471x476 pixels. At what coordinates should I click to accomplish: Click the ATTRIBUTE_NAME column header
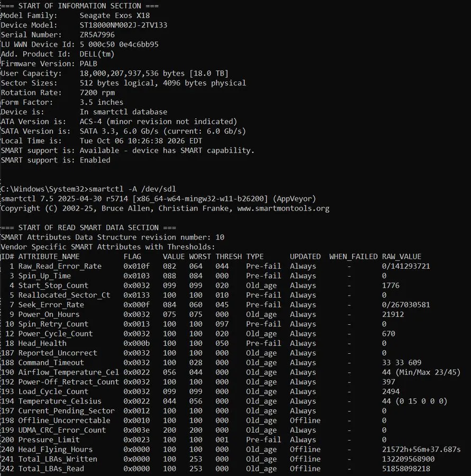[x=49, y=257]
